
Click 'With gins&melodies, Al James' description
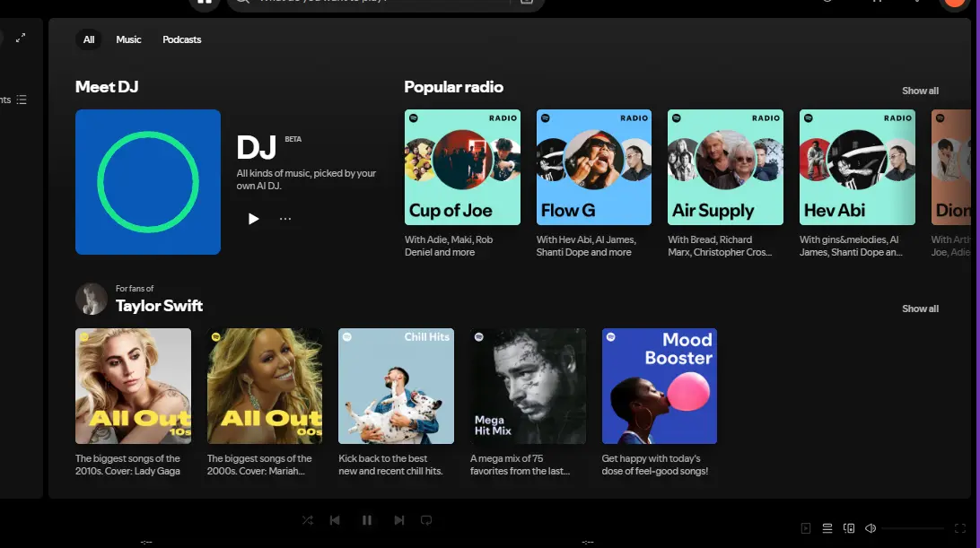click(x=852, y=246)
